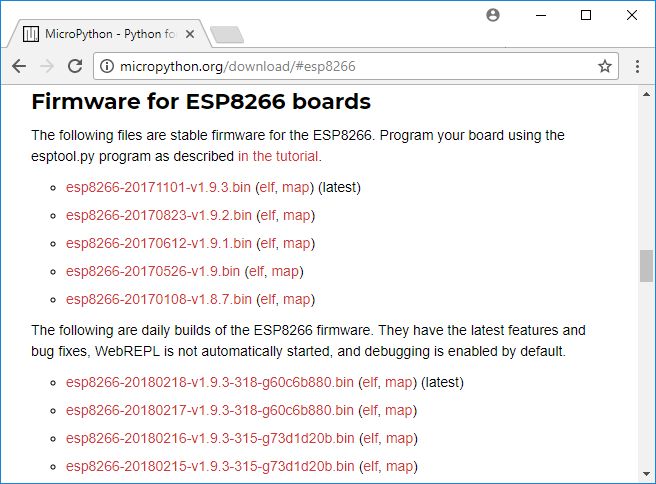Select the MicroPython - Python tab
Screen dimensions: 656x484
click(108, 34)
